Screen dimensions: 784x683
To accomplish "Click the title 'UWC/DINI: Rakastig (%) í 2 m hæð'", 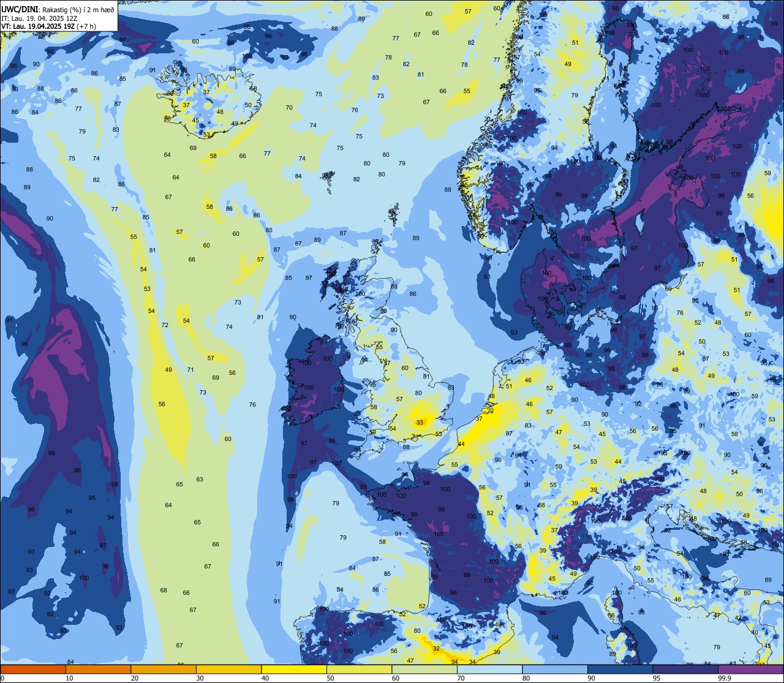I will [58, 9].
